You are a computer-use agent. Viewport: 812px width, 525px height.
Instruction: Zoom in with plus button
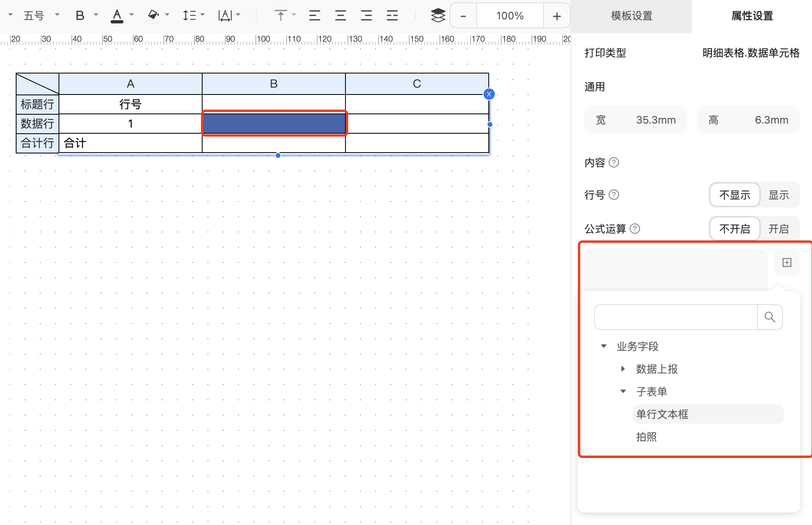557,16
